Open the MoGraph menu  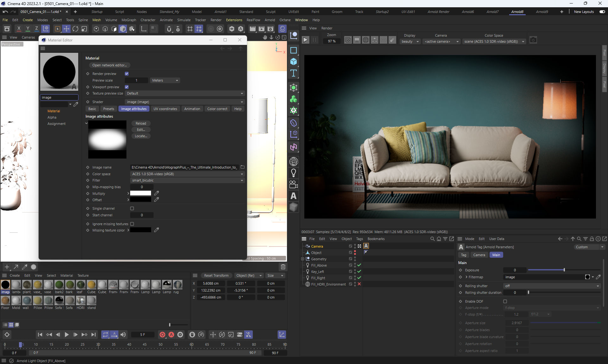(129, 20)
